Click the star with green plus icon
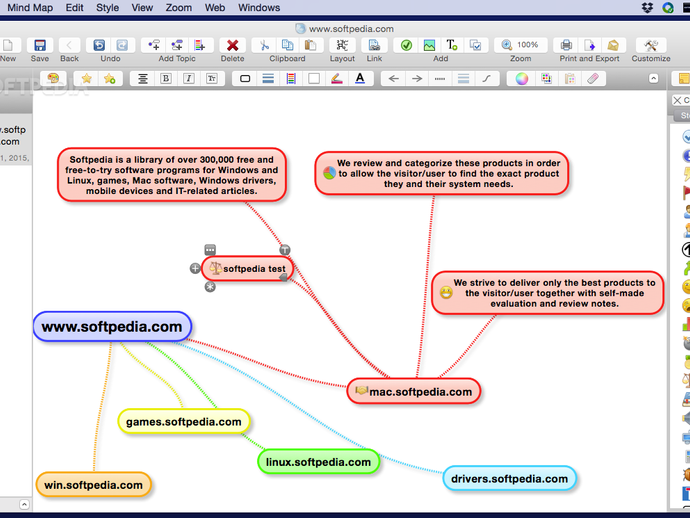This screenshot has width=690, height=518. click(x=109, y=78)
